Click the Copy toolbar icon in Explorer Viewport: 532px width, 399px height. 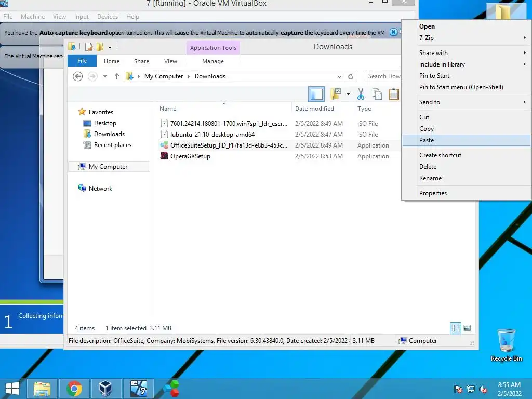pos(377,94)
